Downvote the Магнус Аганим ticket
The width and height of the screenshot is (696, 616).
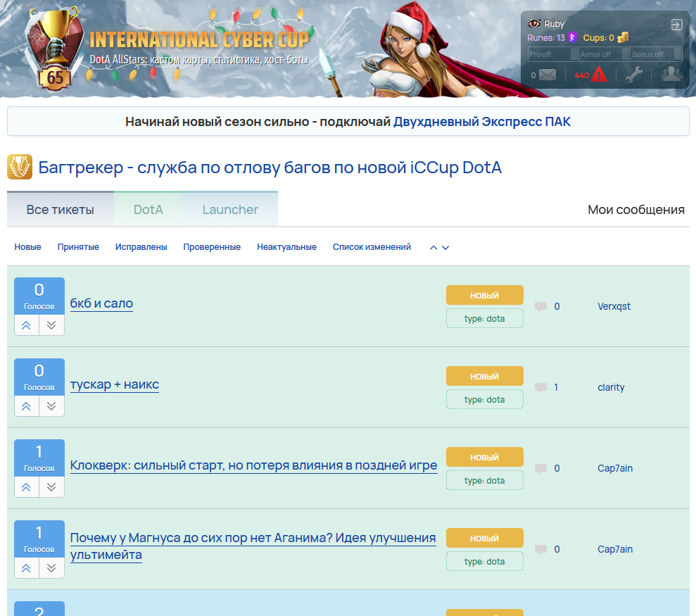point(51,567)
